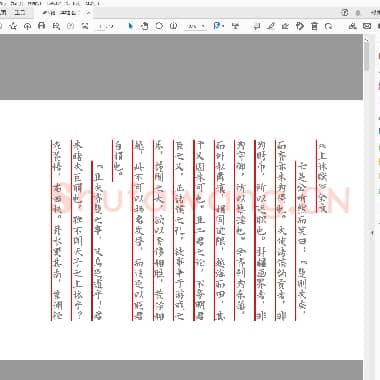Screen dimensions: 380x380
Task: Choose the selection arrow tool
Action: pos(130,26)
